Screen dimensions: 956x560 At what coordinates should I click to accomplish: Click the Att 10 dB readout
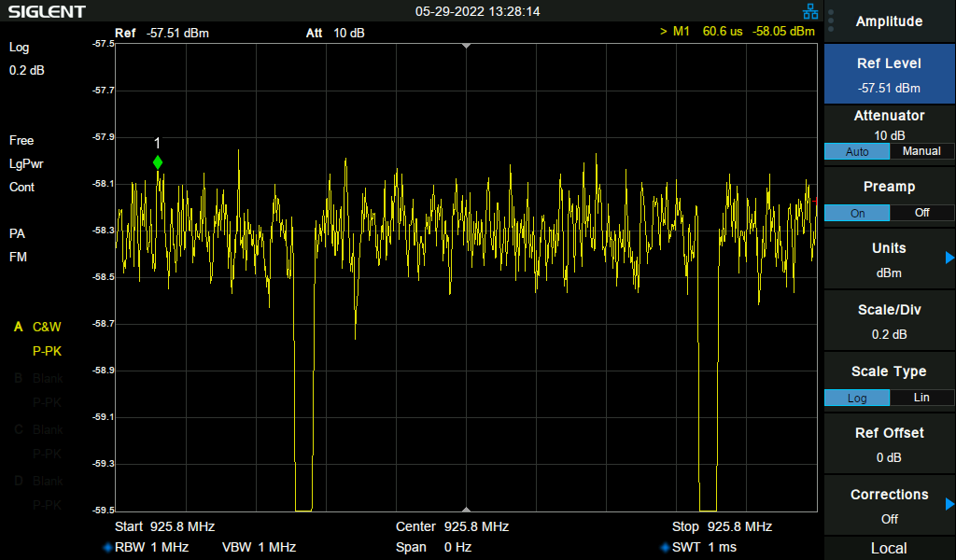tap(335, 33)
